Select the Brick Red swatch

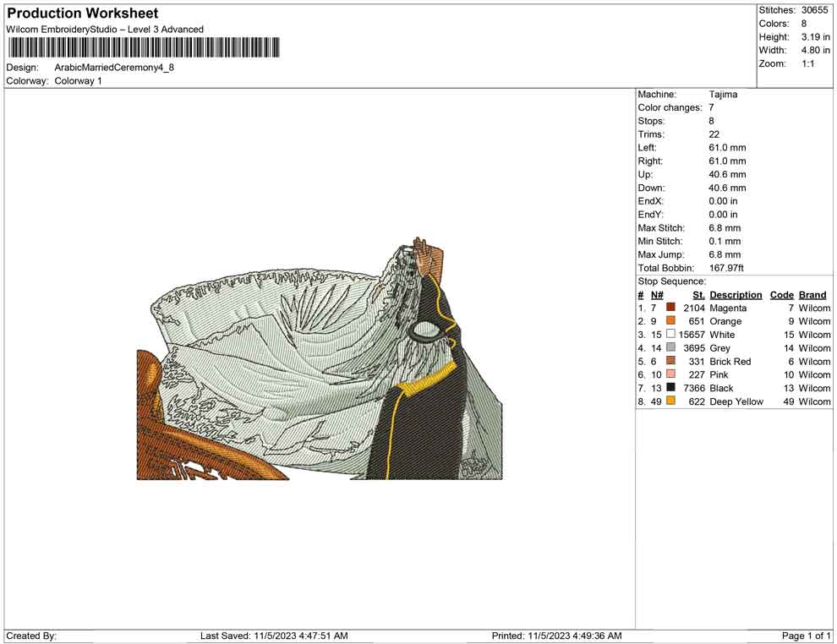click(670, 362)
